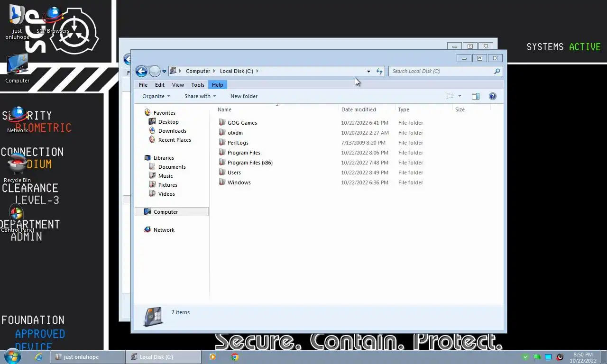Screen dimensions: 607x364
Task: Select Favorites in navigation pane
Action: pyautogui.click(x=164, y=113)
